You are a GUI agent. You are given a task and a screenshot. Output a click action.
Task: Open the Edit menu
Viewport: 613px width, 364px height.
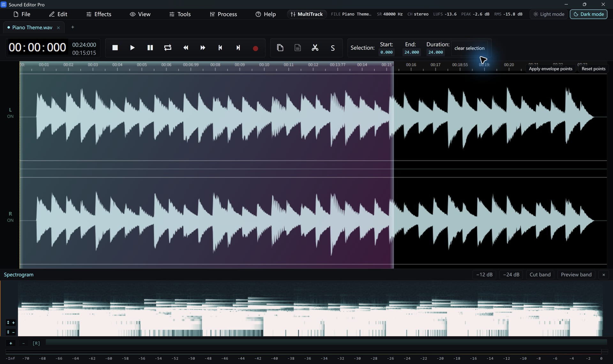click(x=58, y=14)
